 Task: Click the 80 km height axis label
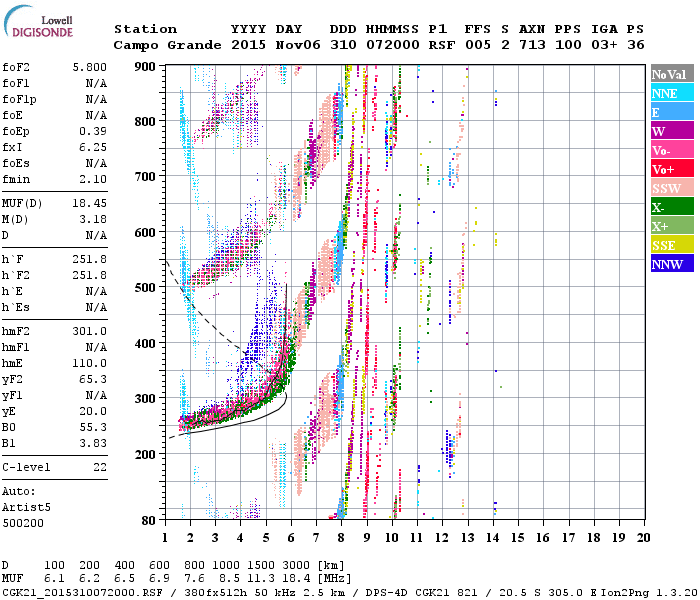pos(148,521)
